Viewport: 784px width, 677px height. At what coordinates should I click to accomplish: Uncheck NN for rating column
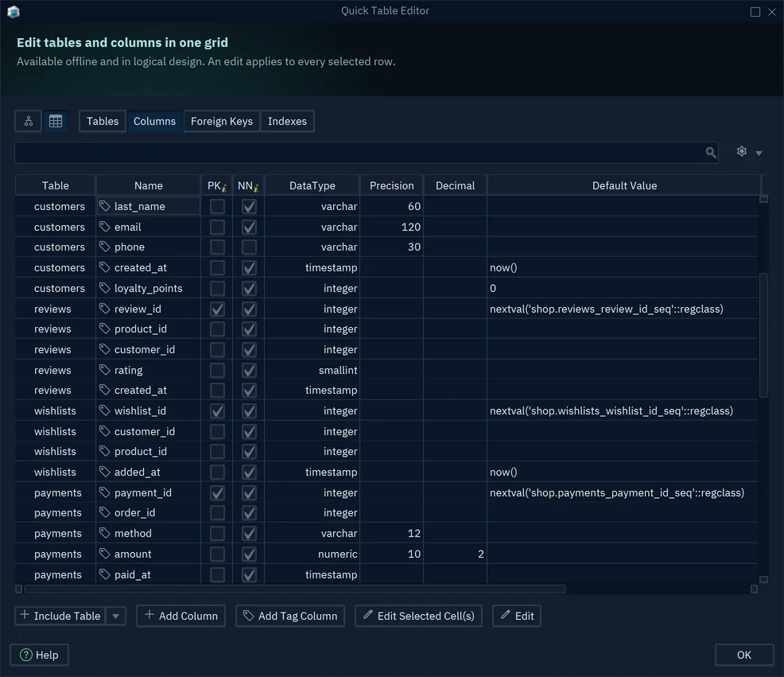[249, 370]
